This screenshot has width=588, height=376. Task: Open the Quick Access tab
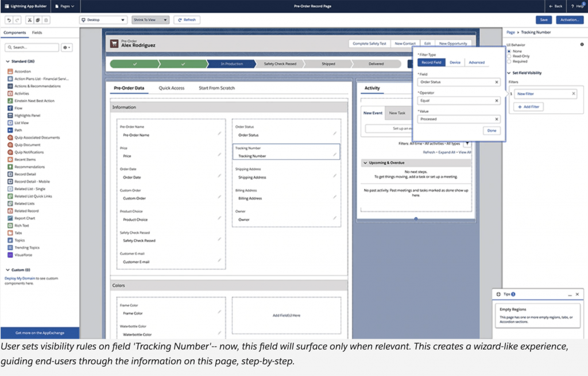tap(172, 88)
